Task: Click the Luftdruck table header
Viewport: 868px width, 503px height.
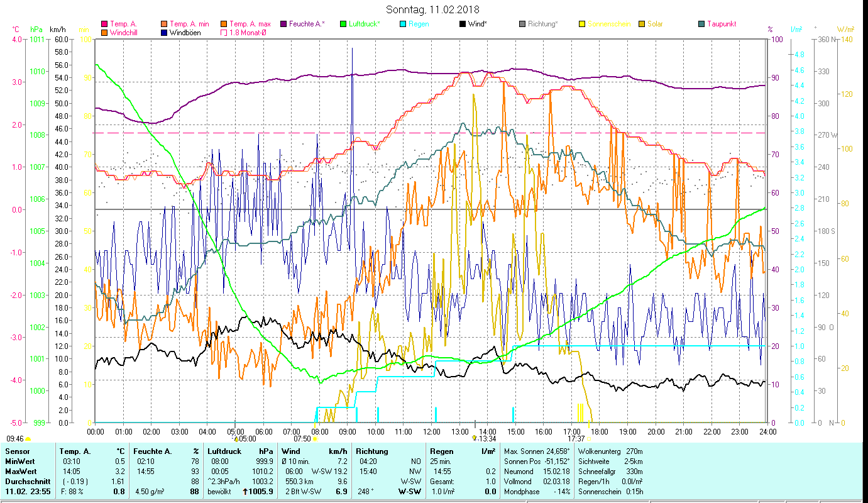Action: [x=224, y=451]
